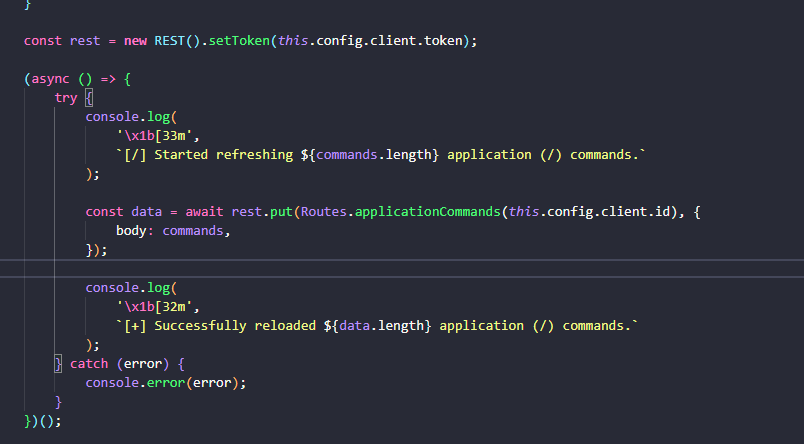Click the 'put' method in rest.put
Image resolution: width=804 pixels, height=444 pixels.
point(282,212)
